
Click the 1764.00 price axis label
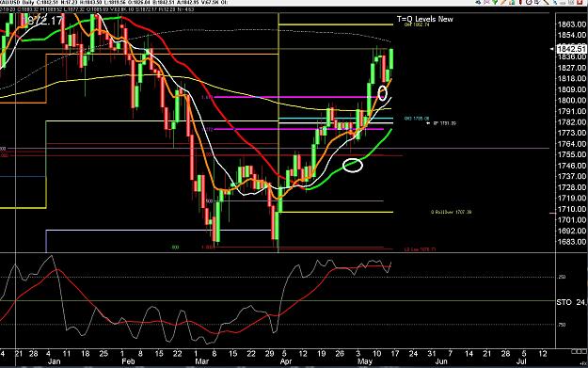pyautogui.click(x=571, y=144)
